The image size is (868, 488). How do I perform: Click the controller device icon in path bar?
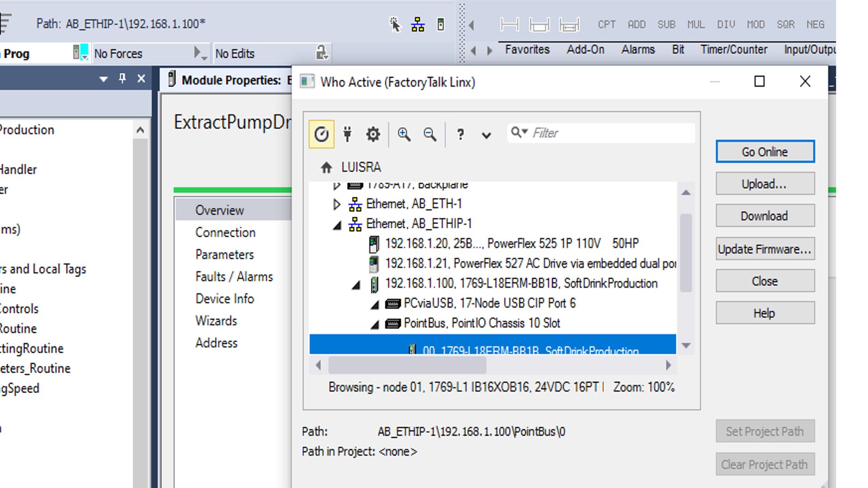pyautogui.click(x=441, y=24)
